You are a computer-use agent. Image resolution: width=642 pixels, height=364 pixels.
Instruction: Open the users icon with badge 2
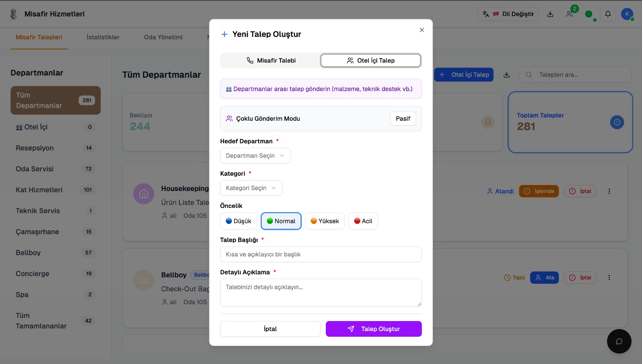[x=570, y=14]
